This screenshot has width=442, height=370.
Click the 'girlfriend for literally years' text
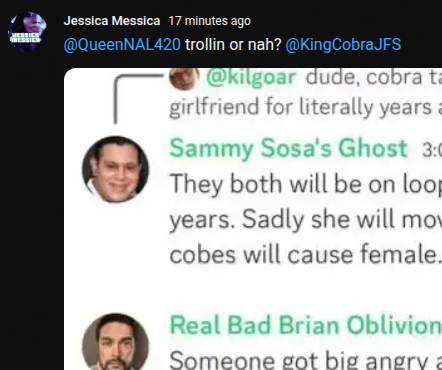306,107
